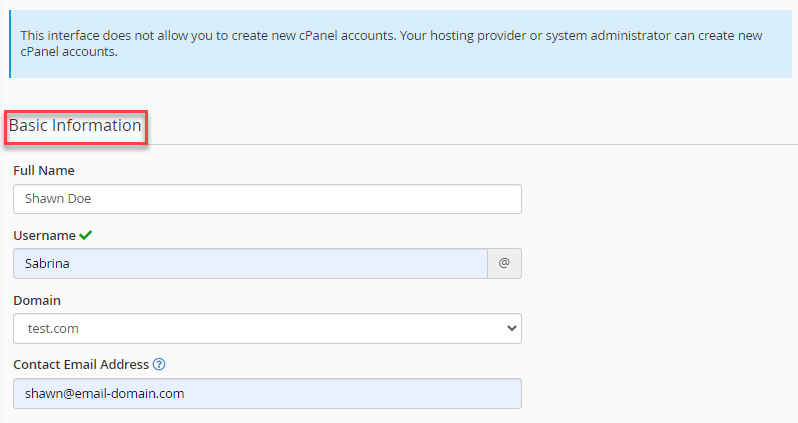Click the Contact Email Address label
The height and width of the screenshot is (423, 798).
[x=80, y=365]
